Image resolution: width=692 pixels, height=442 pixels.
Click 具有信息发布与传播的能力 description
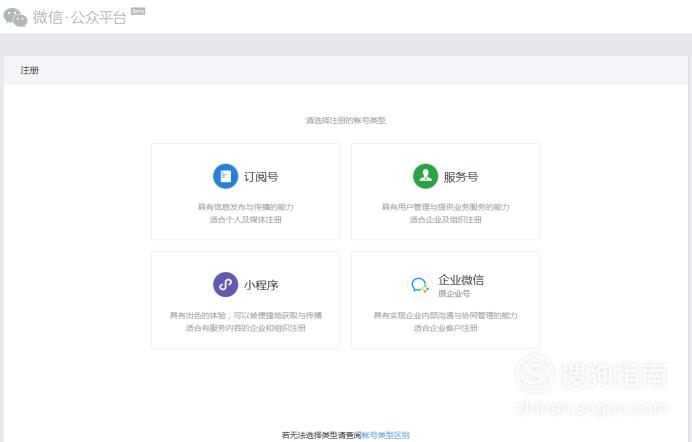[245, 207]
